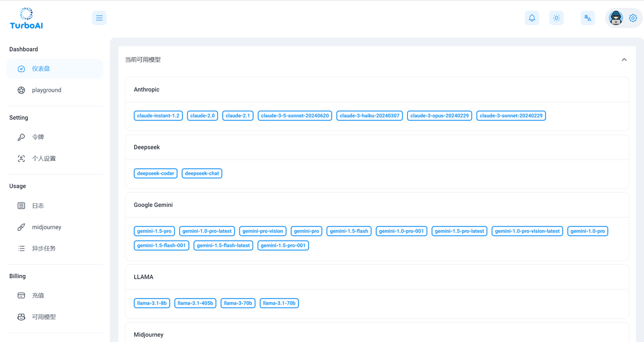Select claude-3-opus-20240229 tag
The image size is (644, 342).
pos(440,116)
